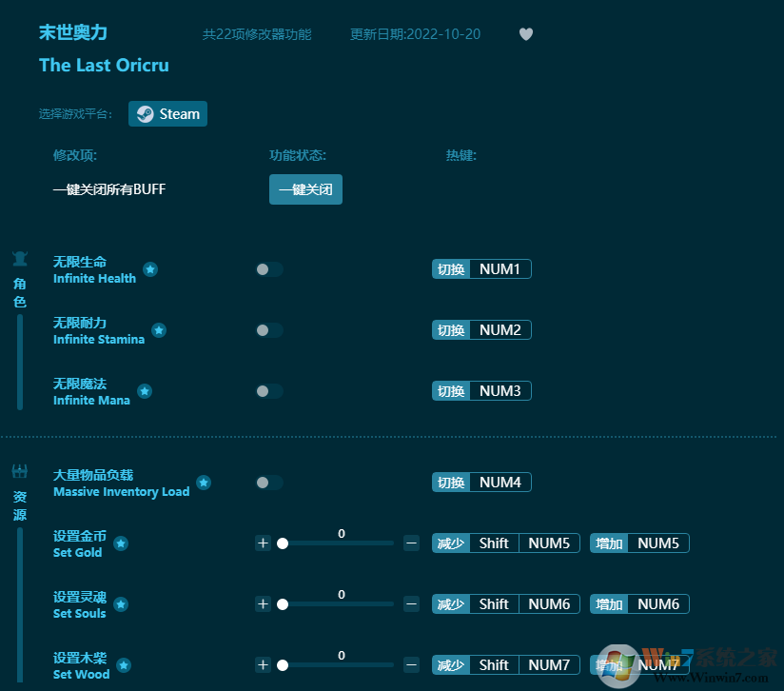Viewport: 784px width, 691px height.
Task: Click Shift key of Set Wood decrease hotkey
Action: pyautogui.click(x=494, y=665)
